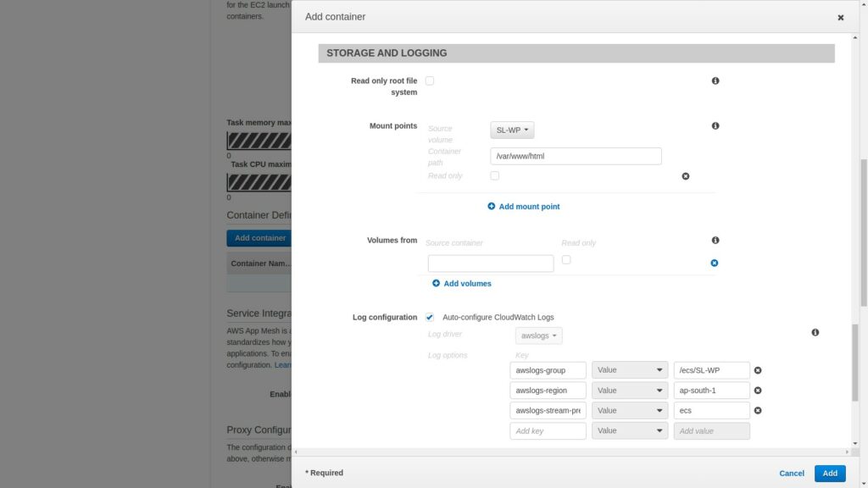Click the Add key input field
Viewport: 868px width, 488px height.
(x=548, y=431)
